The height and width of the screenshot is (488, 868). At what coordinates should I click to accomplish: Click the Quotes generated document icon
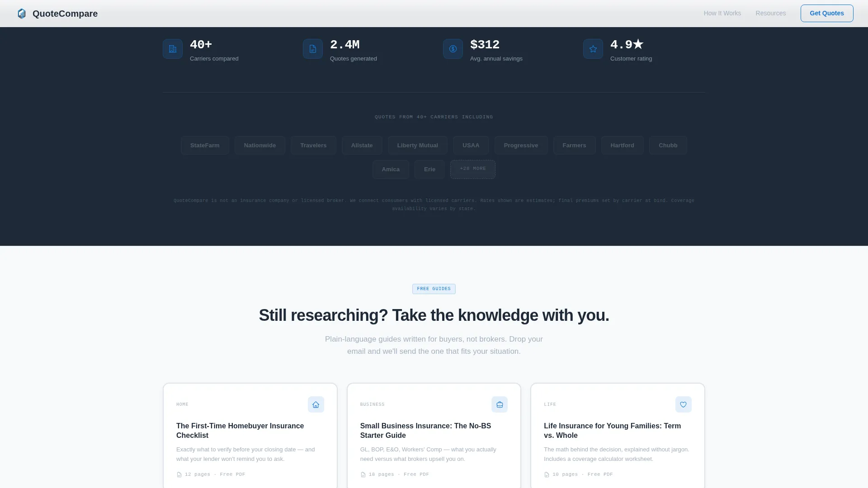(x=313, y=49)
